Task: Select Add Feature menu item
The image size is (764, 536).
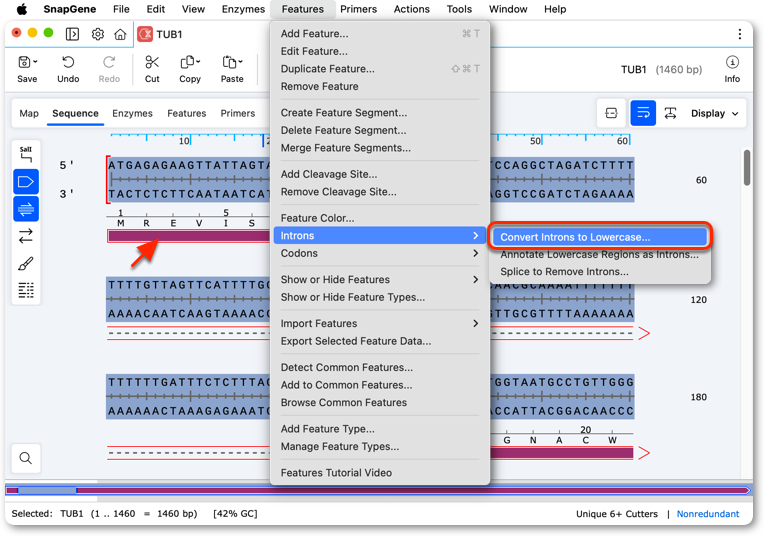Action: click(380, 34)
